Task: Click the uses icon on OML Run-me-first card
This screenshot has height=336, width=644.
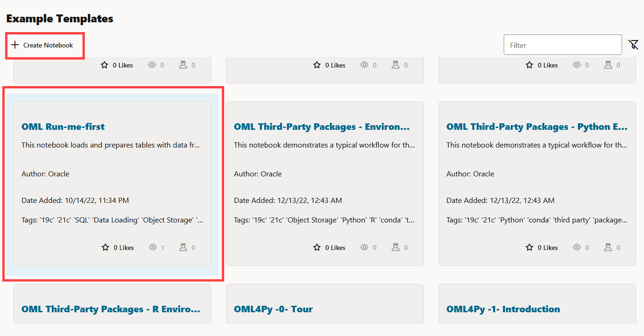Action: tap(183, 248)
